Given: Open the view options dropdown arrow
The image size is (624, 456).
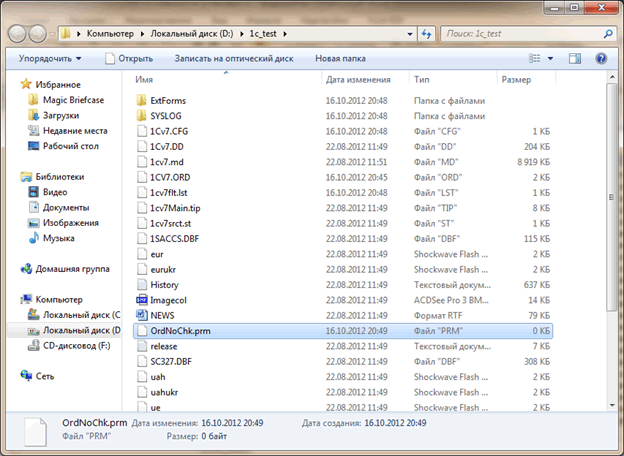Looking at the screenshot, I should [550, 58].
